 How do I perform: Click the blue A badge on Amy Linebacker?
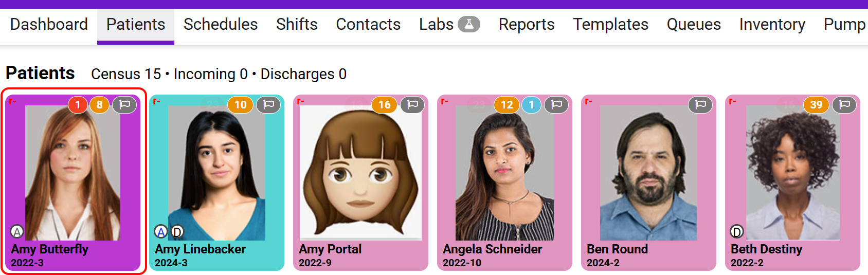coord(161,232)
